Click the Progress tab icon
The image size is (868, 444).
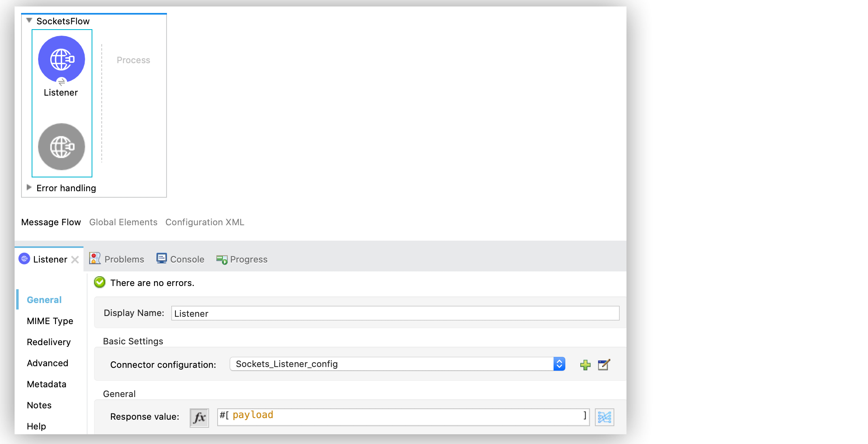point(221,259)
